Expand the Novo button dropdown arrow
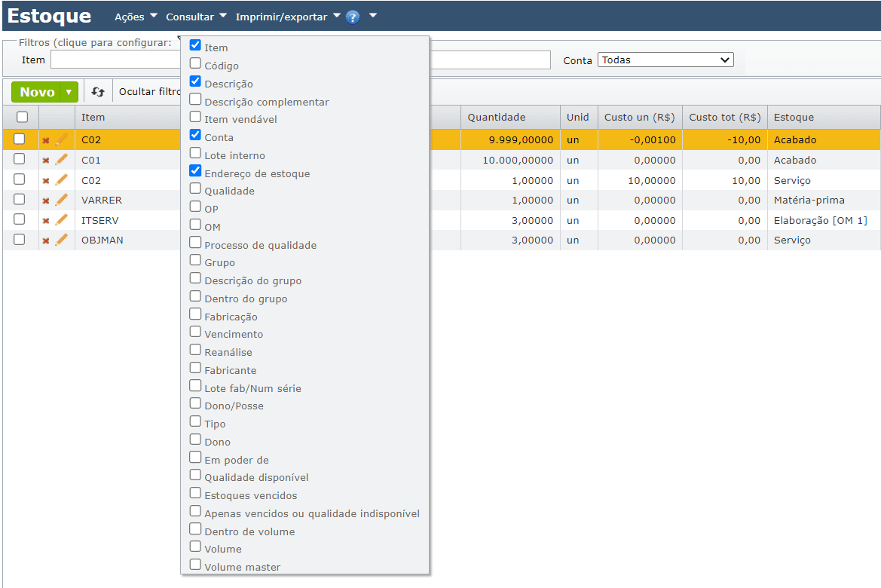This screenshot has width=881, height=588. click(69, 92)
